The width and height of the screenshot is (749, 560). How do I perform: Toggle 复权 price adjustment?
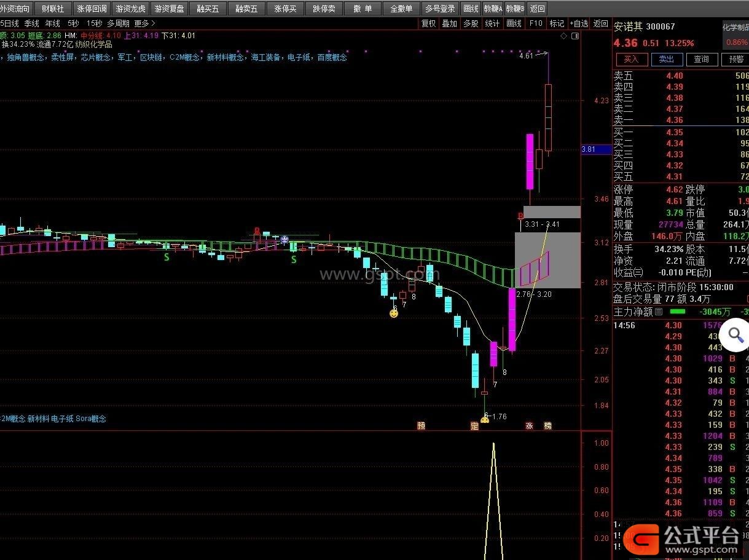pos(428,23)
